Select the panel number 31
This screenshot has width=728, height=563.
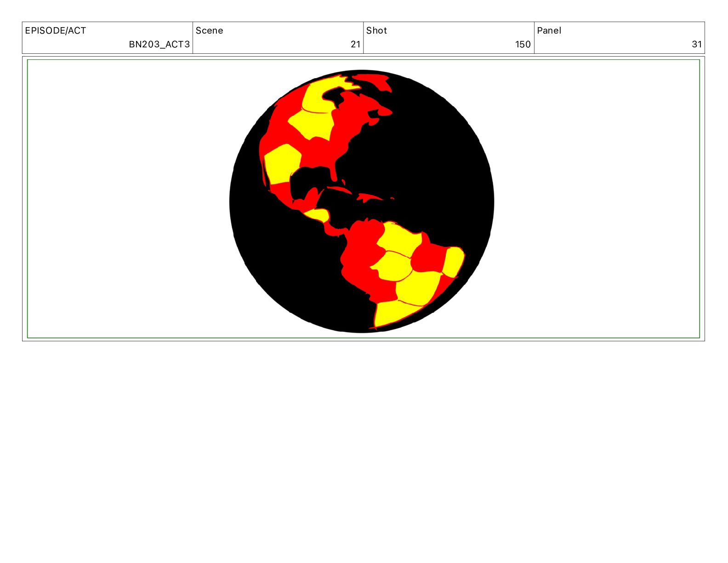(697, 44)
